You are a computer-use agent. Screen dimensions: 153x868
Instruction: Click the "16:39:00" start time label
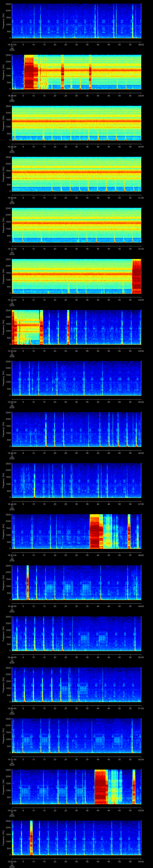[12, 147]
